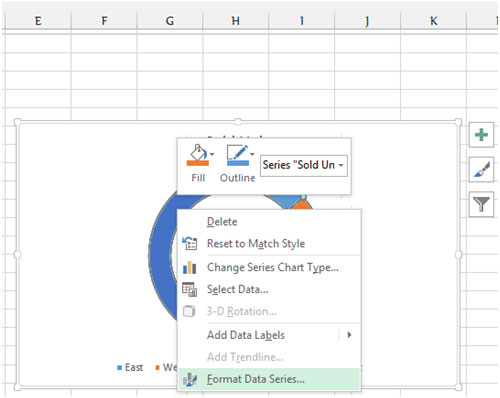Open the Chart Filters funnel button
This screenshot has width=500, height=398.
(481, 204)
